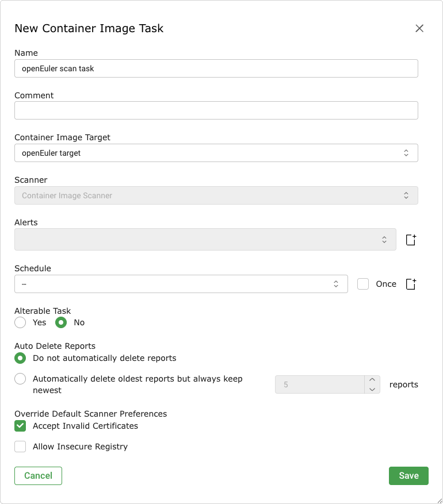
Task: Uncheck Accept Invalid Certificates
Action: pyautogui.click(x=20, y=426)
